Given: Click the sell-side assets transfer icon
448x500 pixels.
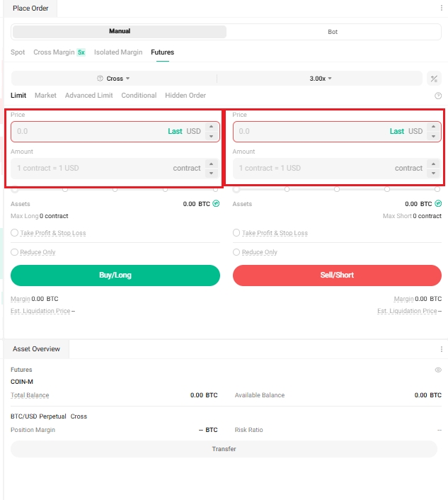Looking at the screenshot, I should click(438, 204).
